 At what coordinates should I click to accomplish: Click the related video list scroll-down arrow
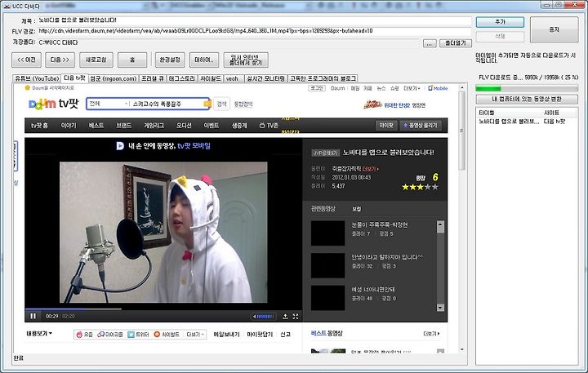tap(440, 308)
